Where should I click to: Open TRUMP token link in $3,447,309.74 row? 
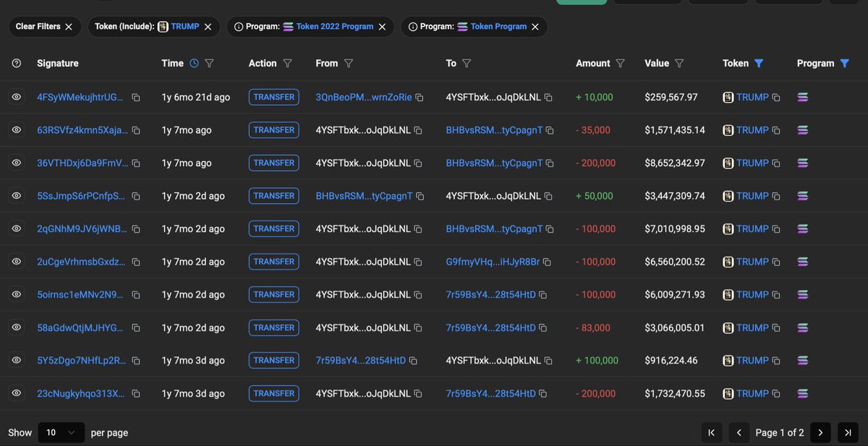click(x=752, y=196)
